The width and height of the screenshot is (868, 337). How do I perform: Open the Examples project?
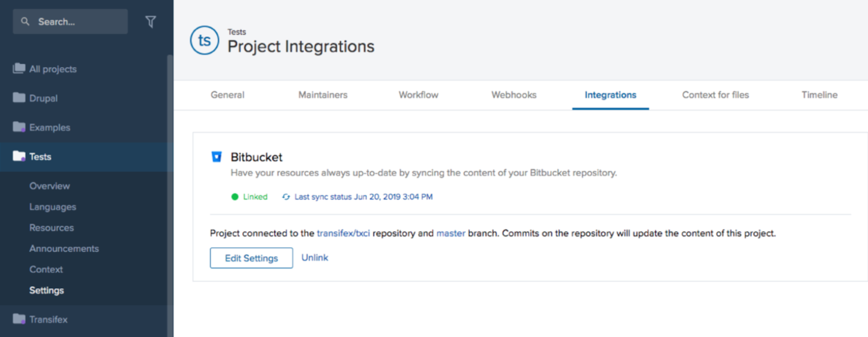49,127
